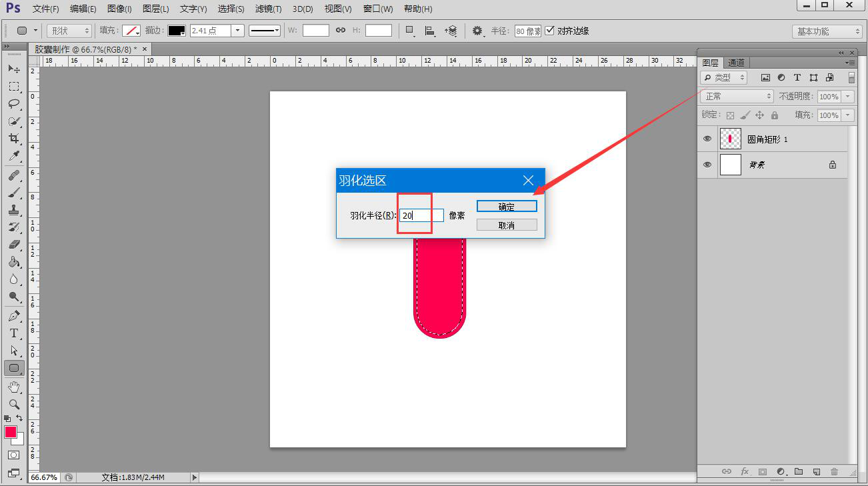Image resolution: width=868 pixels, height=486 pixels.
Task: Select the Horizontal Type tool
Action: tap(13, 333)
